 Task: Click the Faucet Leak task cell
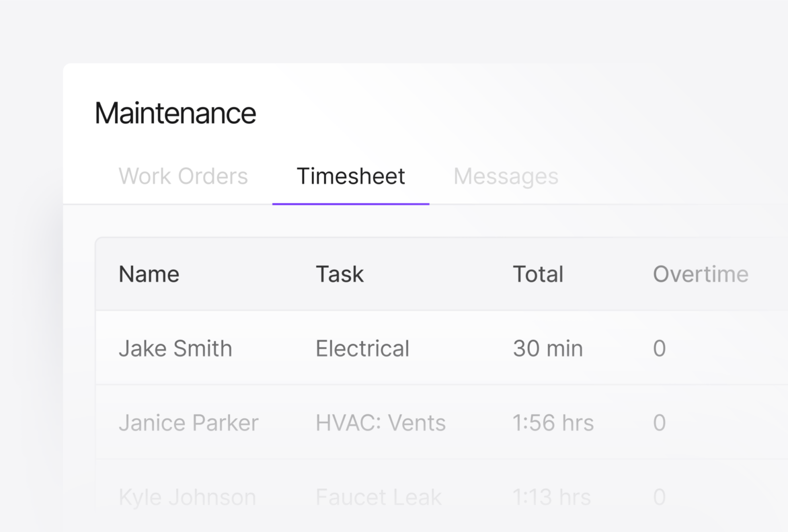click(378, 497)
